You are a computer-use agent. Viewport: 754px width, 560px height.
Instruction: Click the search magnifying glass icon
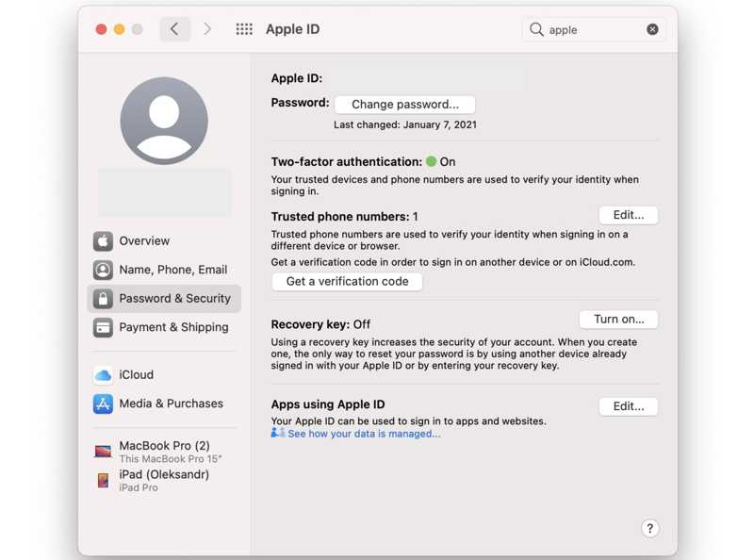[536, 30]
